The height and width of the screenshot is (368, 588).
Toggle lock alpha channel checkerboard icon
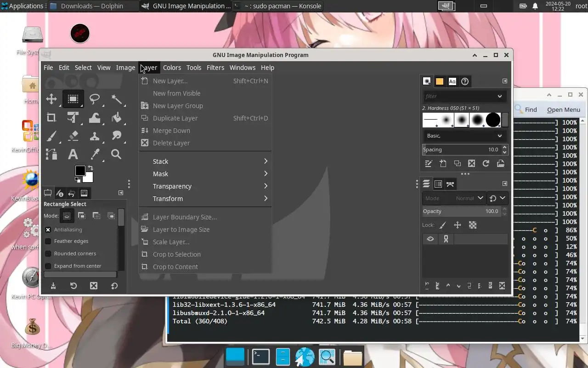tap(473, 225)
